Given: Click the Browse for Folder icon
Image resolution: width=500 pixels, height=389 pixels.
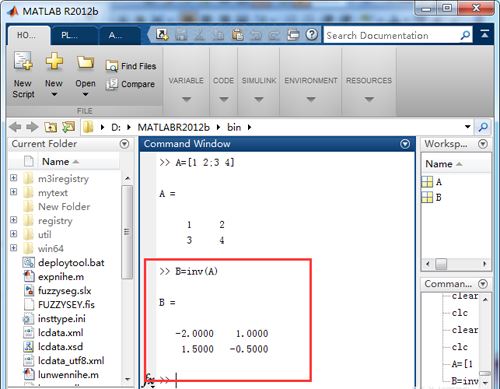Looking at the screenshot, I should click(69, 127).
